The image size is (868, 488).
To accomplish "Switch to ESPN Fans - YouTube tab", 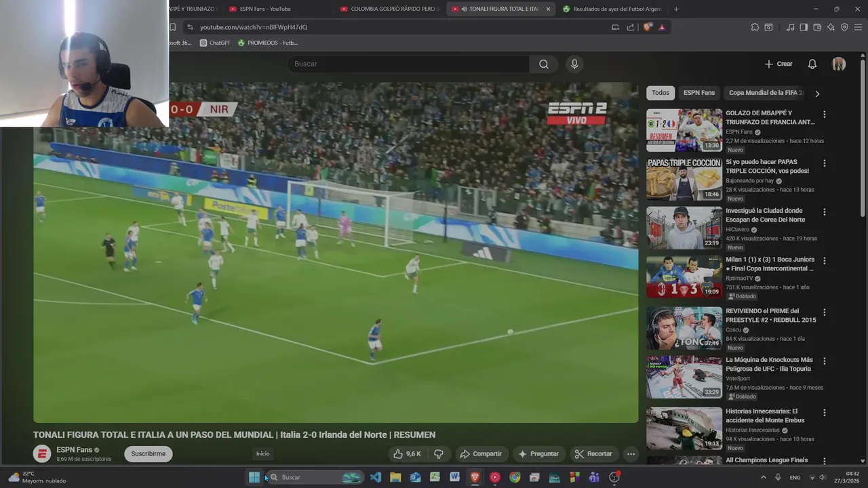I will (x=278, y=9).
